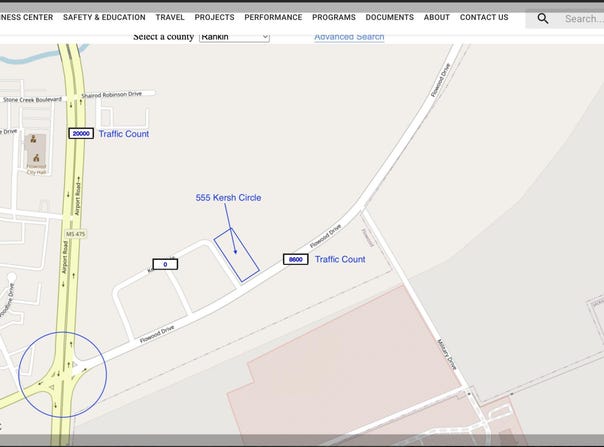
Task: Click the MS 475 route shield label
Action: click(76, 234)
